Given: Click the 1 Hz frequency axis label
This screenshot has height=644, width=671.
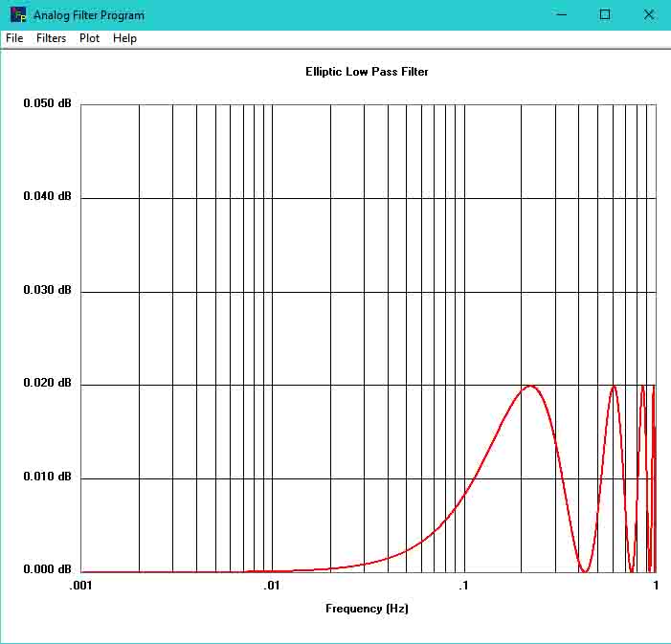Looking at the screenshot, I should coord(656,586).
